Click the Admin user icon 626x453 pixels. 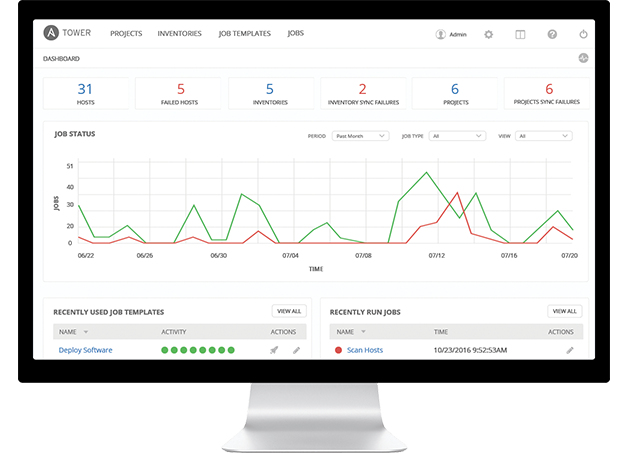tap(441, 34)
